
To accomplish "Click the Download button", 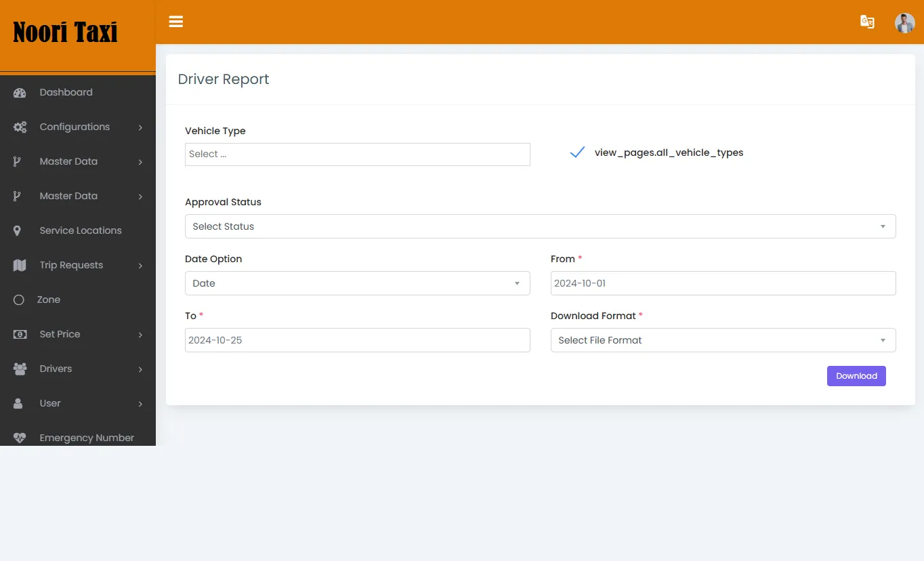I will point(856,375).
